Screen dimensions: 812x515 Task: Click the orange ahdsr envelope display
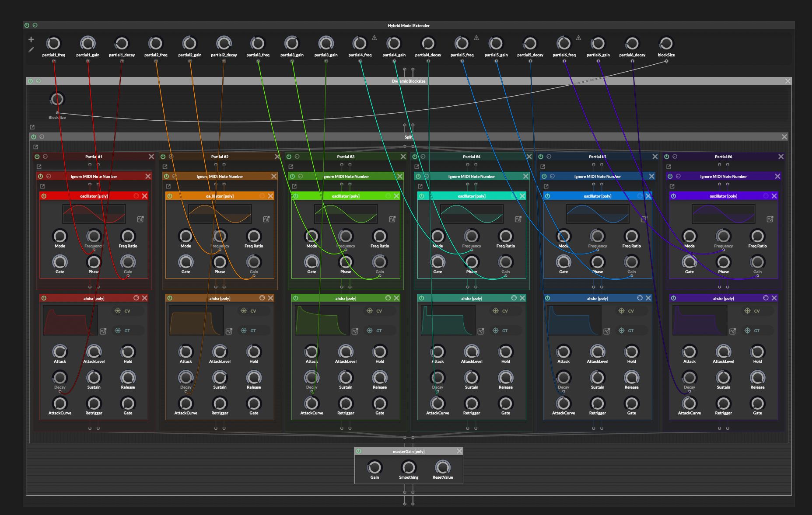[196, 320]
